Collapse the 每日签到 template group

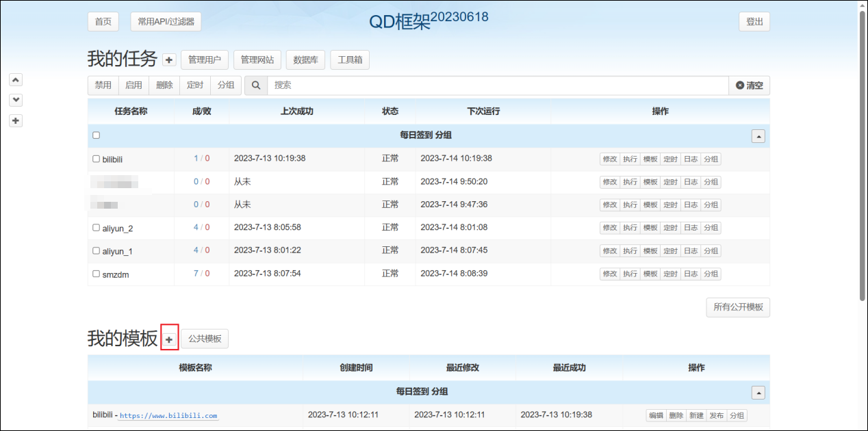(x=758, y=393)
